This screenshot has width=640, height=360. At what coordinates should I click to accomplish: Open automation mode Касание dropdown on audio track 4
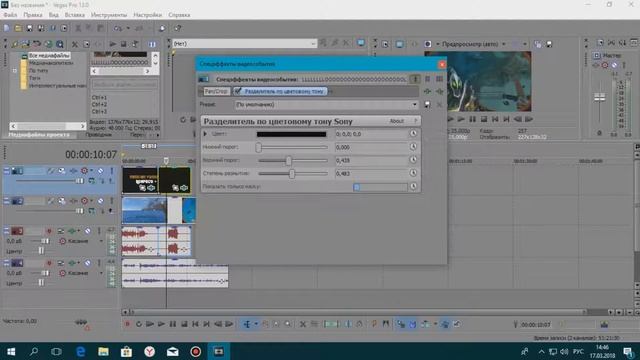pyautogui.click(x=101, y=273)
